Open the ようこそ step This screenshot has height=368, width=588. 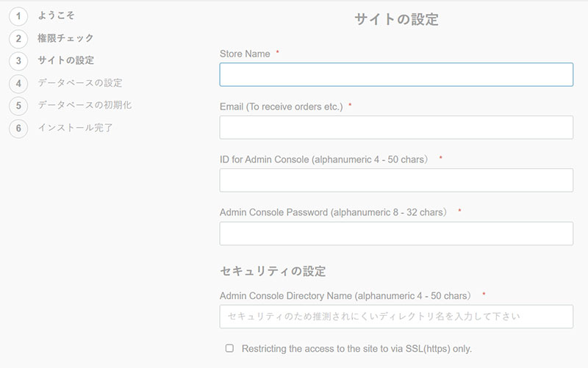56,15
